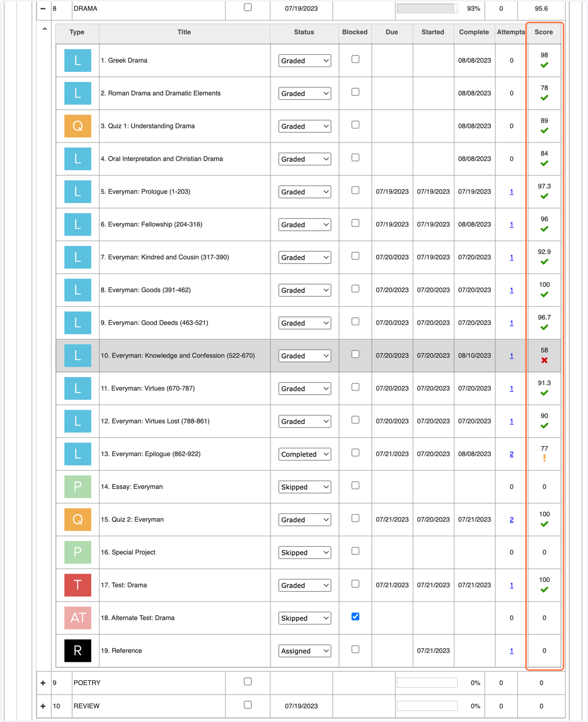The width and height of the screenshot is (588, 722).
Task: Click the green checkmark under Test: Drama score 100
Action: coord(544,590)
